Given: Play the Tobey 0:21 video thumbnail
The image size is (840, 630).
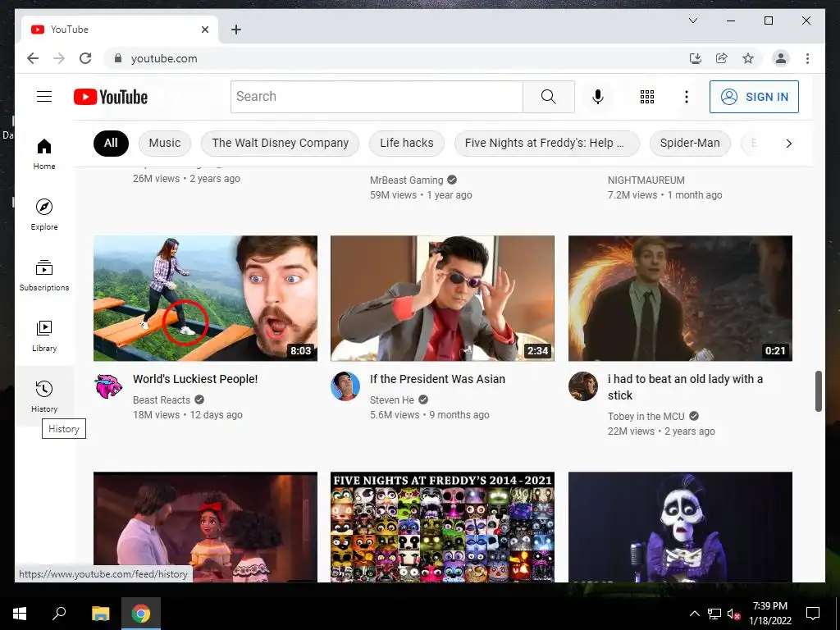Looking at the screenshot, I should (x=680, y=299).
